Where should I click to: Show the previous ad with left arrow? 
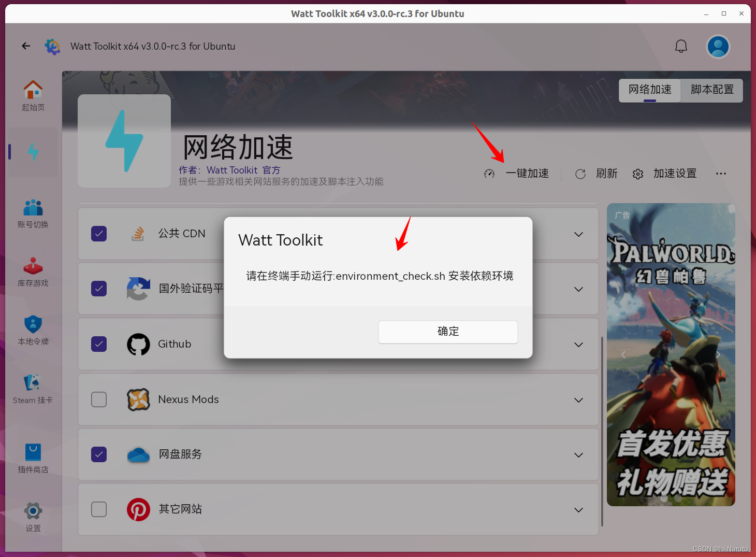(623, 354)
